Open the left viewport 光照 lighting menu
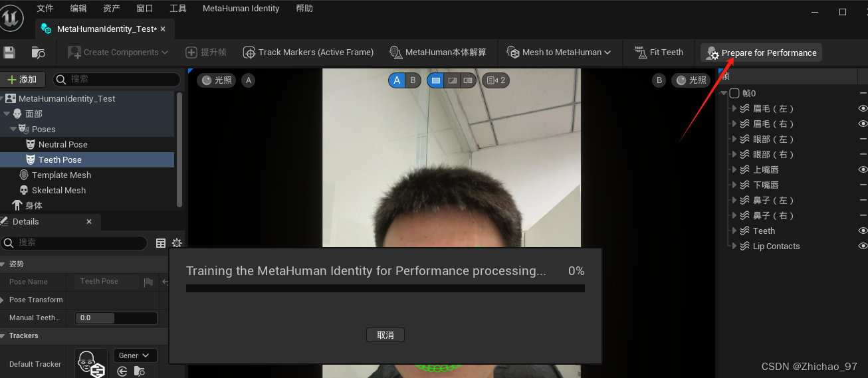The width and height of the screenshot is (868, 378). click(216, 80)
